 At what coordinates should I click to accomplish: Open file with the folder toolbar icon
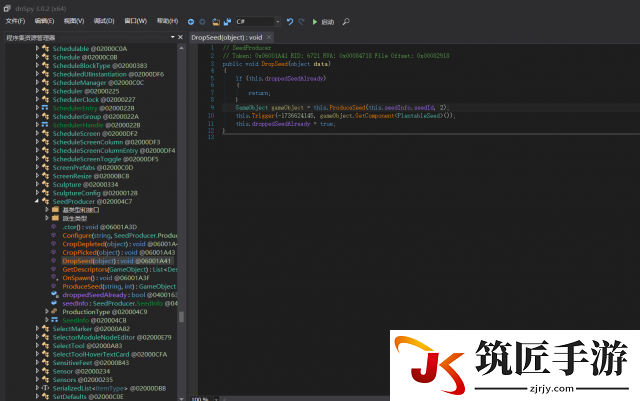click(x=216, y=22)
